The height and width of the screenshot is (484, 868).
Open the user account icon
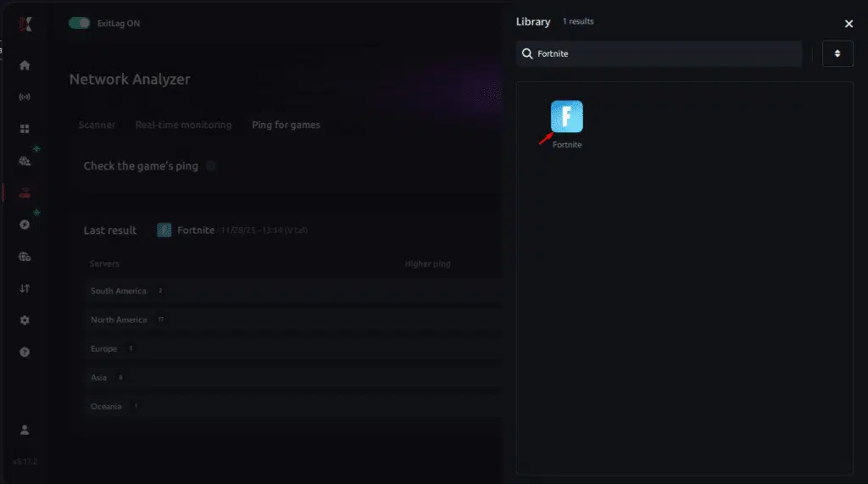[25, 430]
